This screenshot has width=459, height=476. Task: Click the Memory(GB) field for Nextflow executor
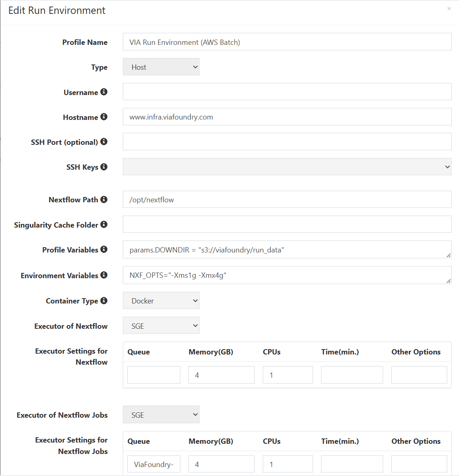221,375
